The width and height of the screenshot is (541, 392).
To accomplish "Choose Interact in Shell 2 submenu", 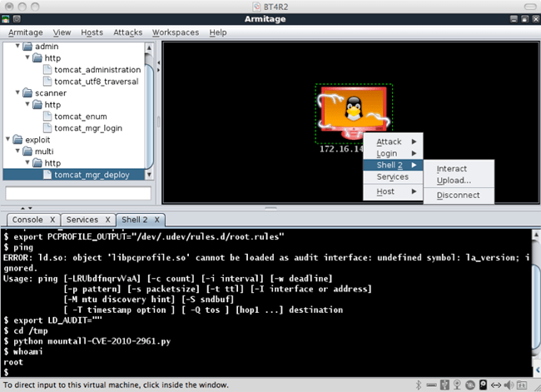I will tap(459, 169).
